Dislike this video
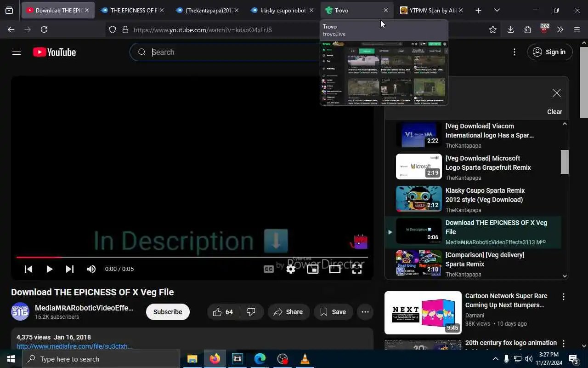The width and height of the screenshot is (588, 368). (x=251, y=312)
